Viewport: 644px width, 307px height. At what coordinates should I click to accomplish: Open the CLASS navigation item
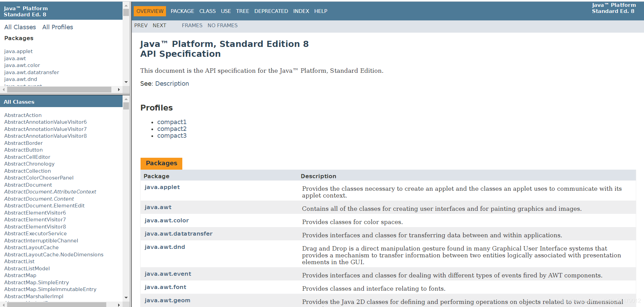(207, 11)
